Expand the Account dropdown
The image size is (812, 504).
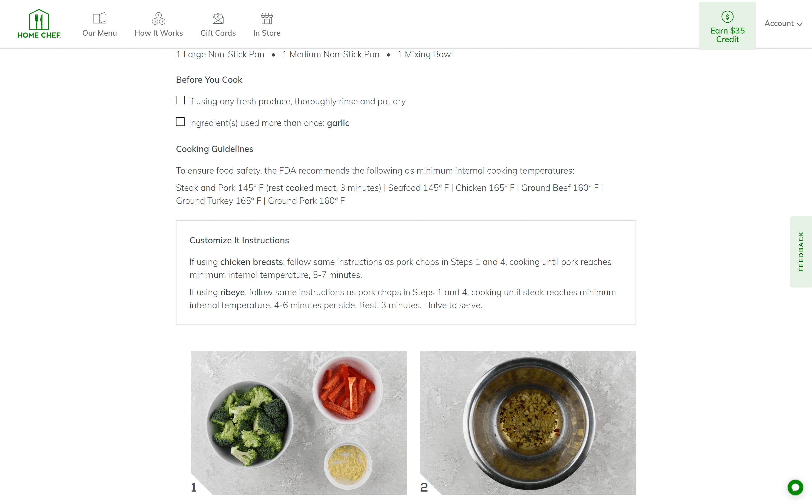pos(783,23)
